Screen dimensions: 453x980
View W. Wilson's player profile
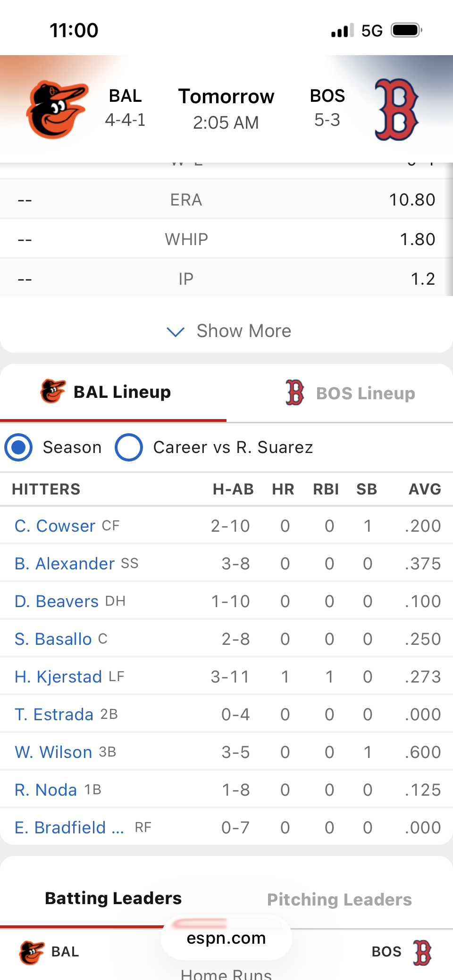(53, 752)
